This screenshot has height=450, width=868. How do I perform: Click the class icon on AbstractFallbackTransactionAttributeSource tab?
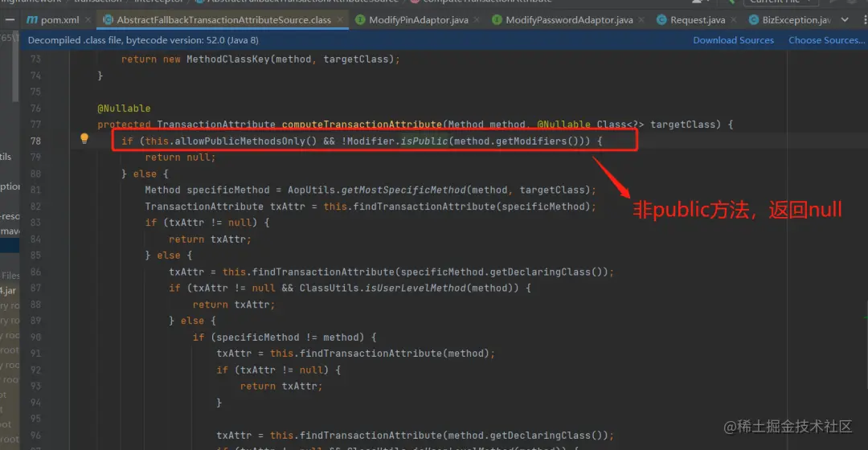click(108, 20)
